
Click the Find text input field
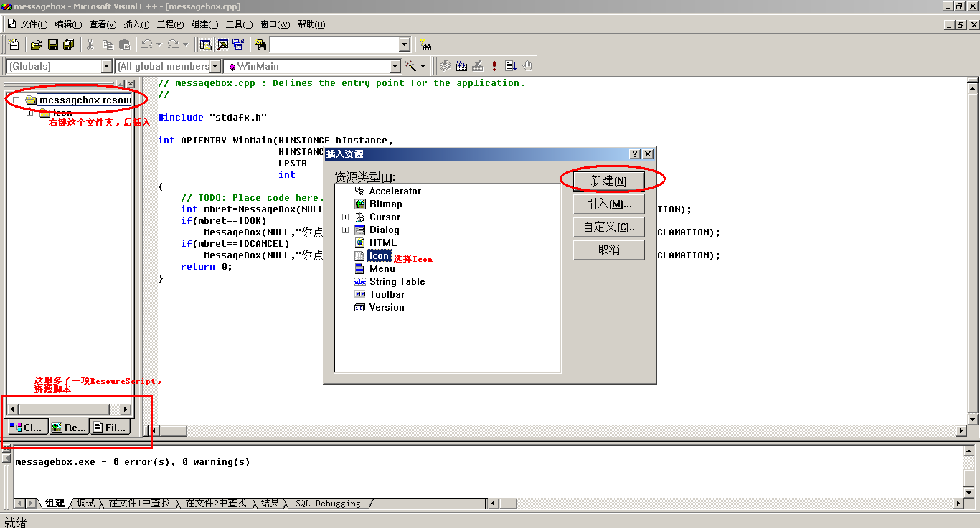pos(334,44)
